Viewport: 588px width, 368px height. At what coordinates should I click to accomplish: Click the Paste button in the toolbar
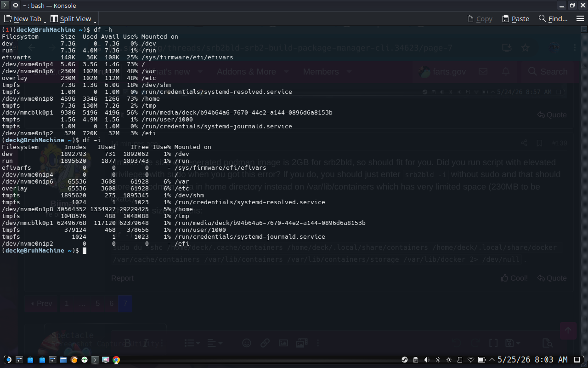point(515,19)
